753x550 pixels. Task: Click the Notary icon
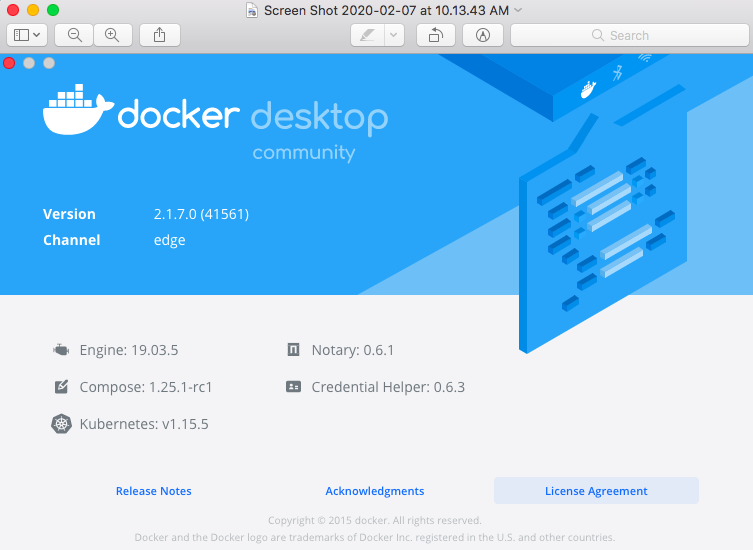pos(293,350)
